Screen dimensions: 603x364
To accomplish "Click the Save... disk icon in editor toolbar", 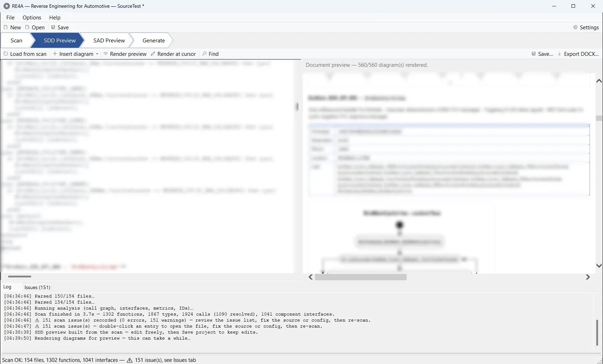I will pyautogui.click(x=534, y=54).
